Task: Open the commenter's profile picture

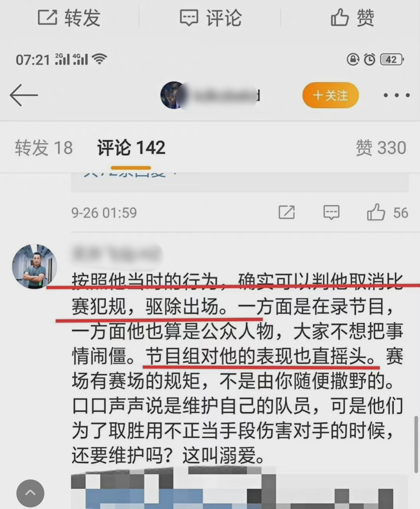Action: [35, 266]
